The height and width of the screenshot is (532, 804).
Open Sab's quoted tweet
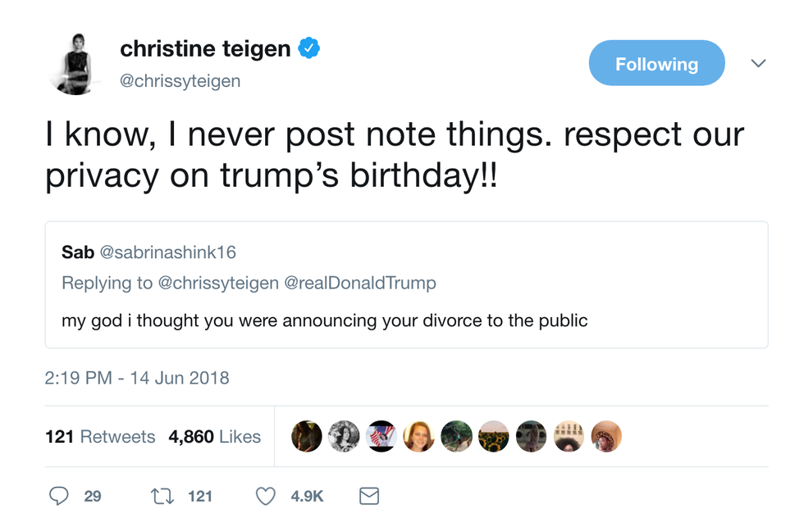[x=406, y=285]
